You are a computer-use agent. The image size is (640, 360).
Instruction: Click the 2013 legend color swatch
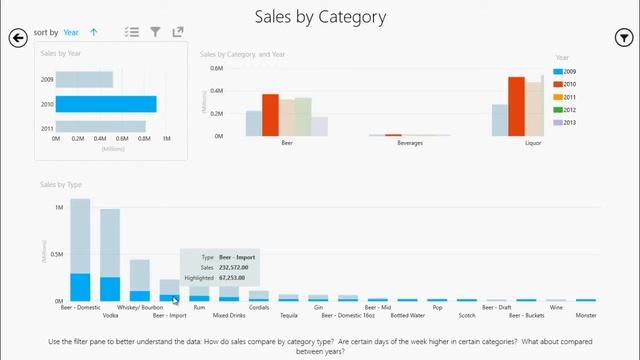tap(558, 122)
